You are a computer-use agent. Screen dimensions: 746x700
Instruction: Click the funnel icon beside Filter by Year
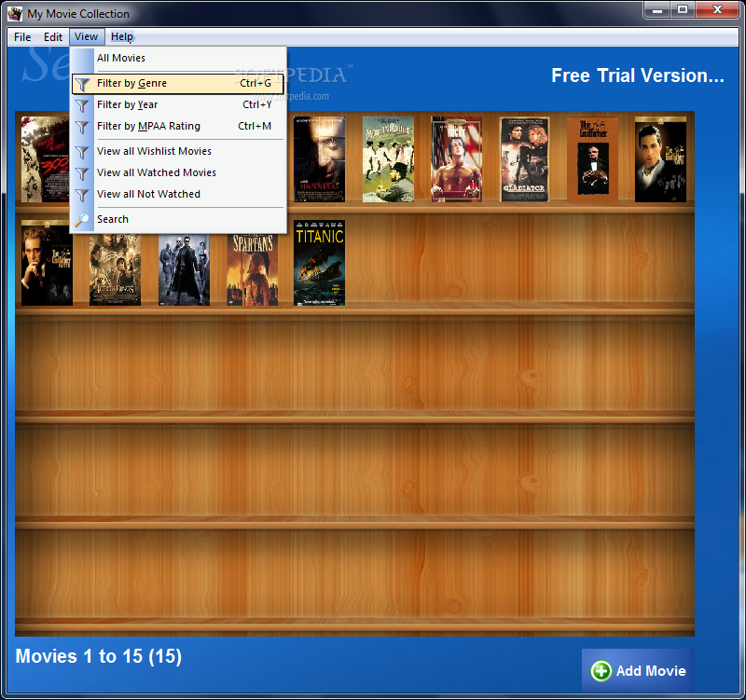click(82, 105)
